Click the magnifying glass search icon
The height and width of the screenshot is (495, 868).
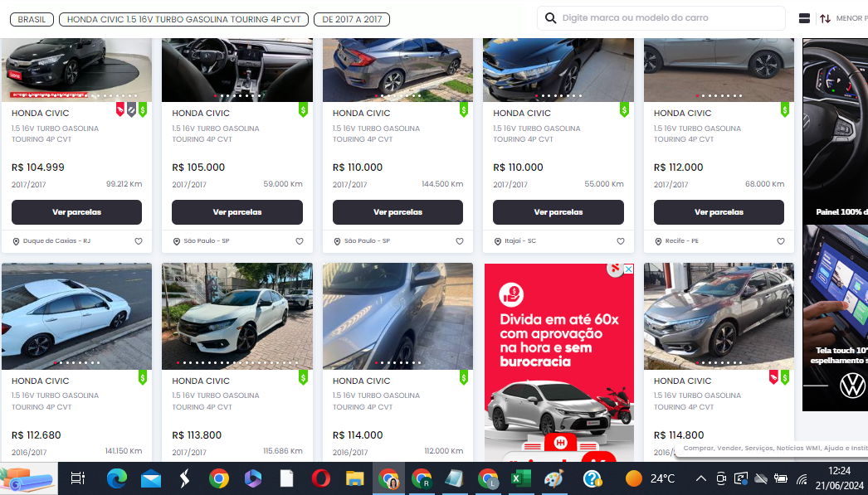tap(551, 18)
